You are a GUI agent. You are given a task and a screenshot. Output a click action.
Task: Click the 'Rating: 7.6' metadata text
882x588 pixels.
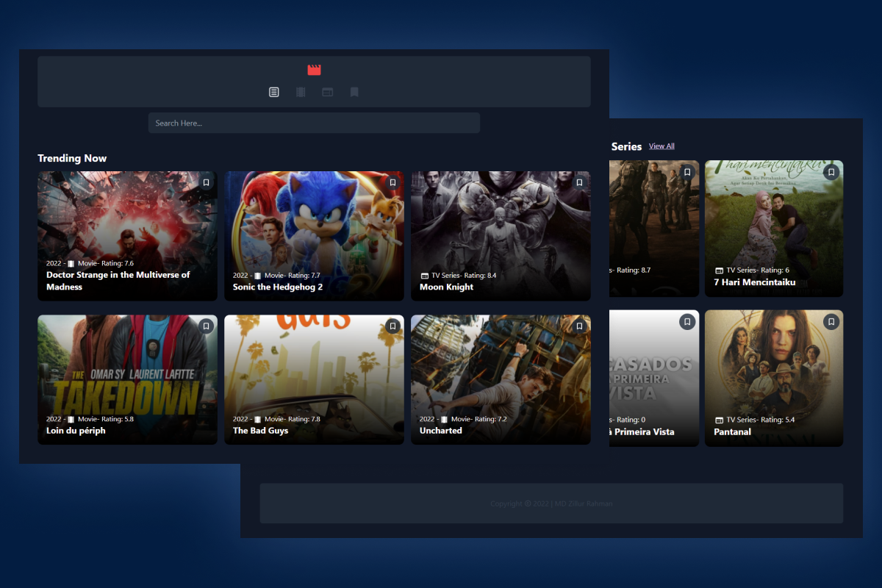click(x=118, y=263)
